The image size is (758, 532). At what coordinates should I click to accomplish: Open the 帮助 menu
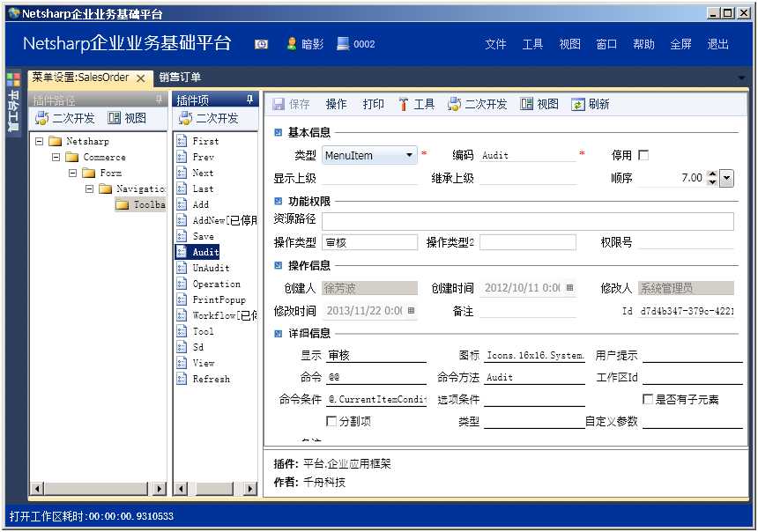tap(643, 43)
